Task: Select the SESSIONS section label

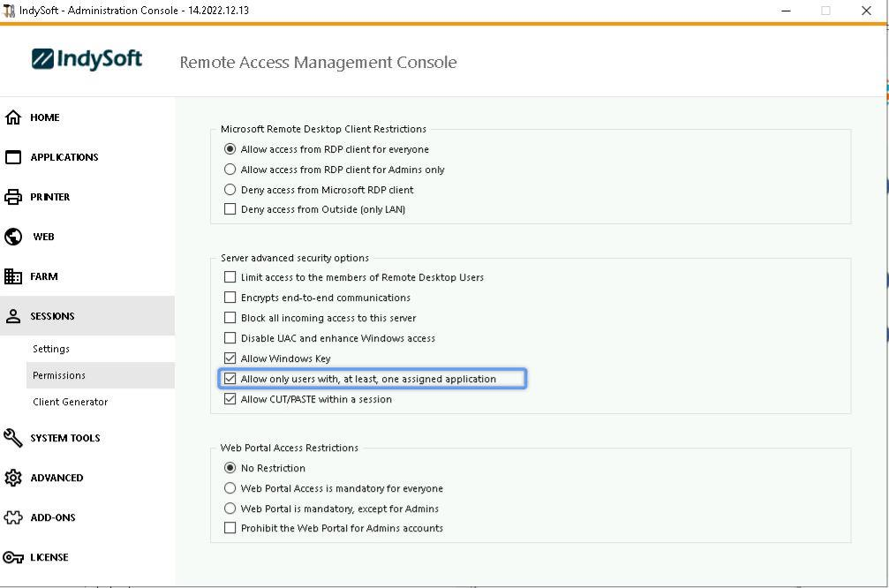Action: [52, 316]
